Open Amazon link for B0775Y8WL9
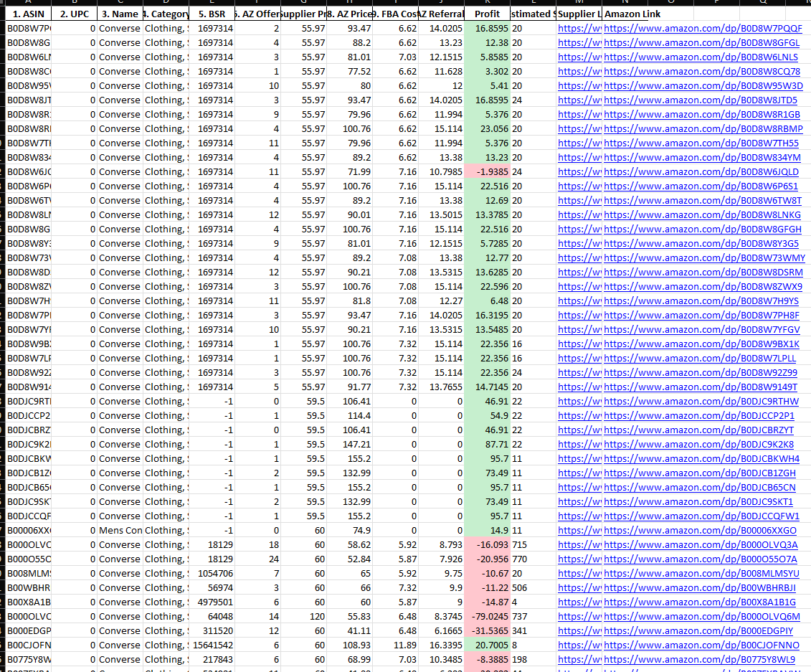 pos(700,660)
